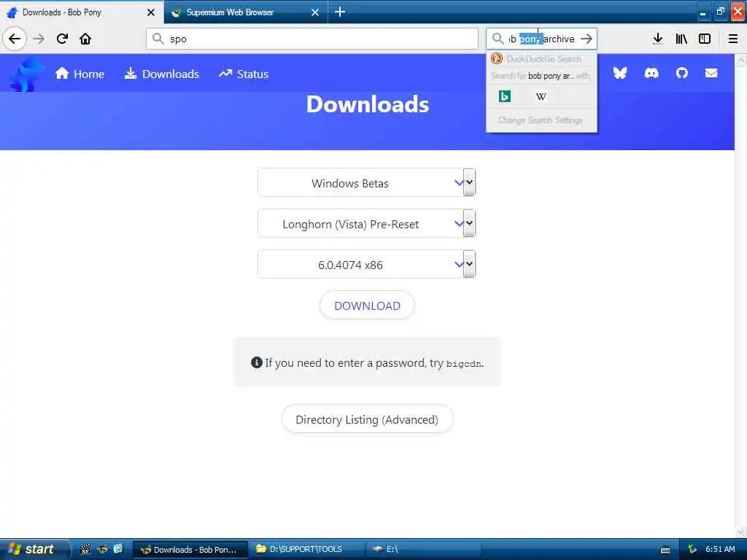Click the forward navigation arrow
The width and height of the screenshot is (747, 560).
pos(39,39)
